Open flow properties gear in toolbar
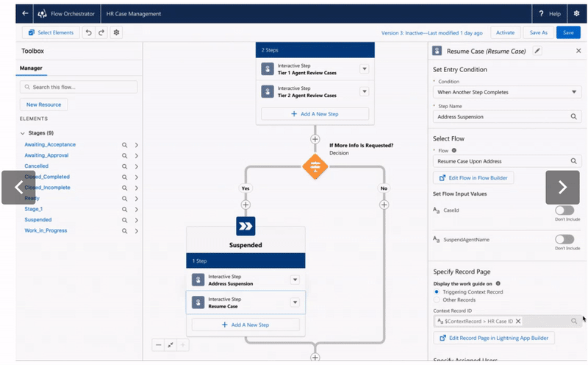588x365 pixels. 116,32
